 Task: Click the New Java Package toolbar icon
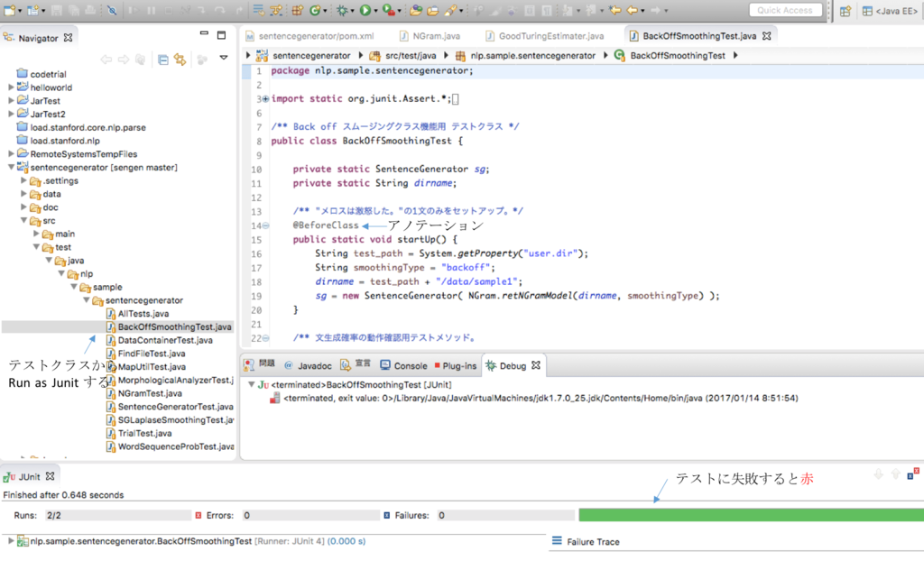click(298, 10)
